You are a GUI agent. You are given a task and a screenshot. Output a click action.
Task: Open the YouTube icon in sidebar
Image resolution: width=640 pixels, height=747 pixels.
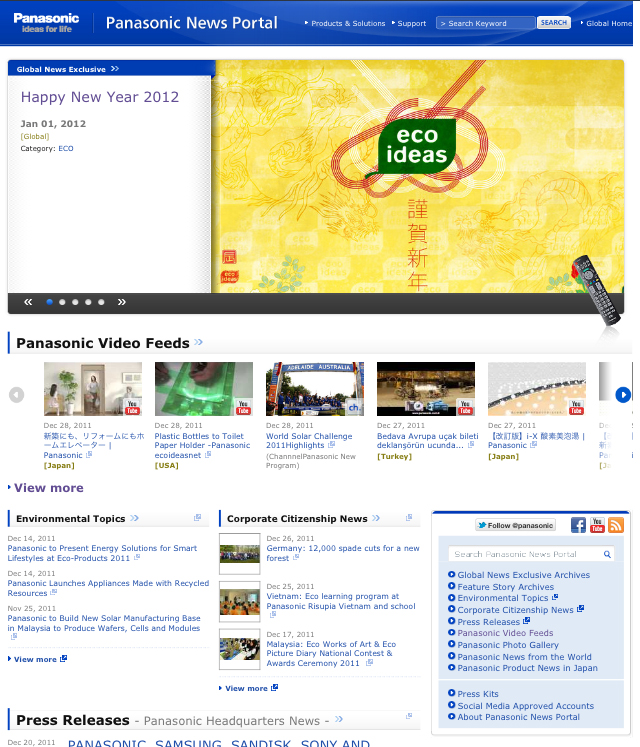[597, 525]
